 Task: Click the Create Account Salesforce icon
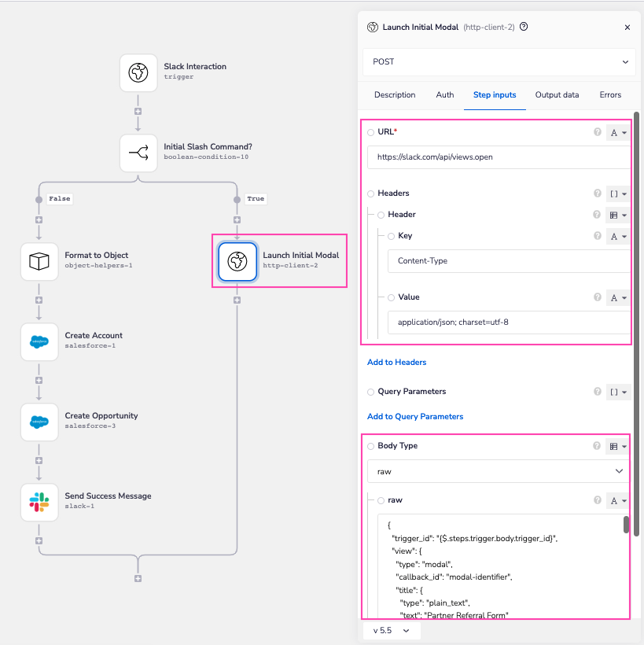coord(39,341)
